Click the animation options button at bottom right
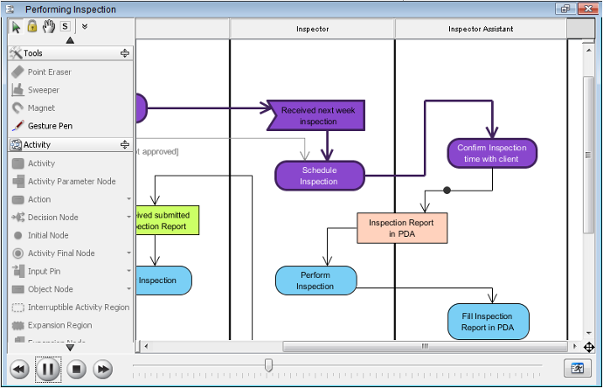 click(578, 368)
